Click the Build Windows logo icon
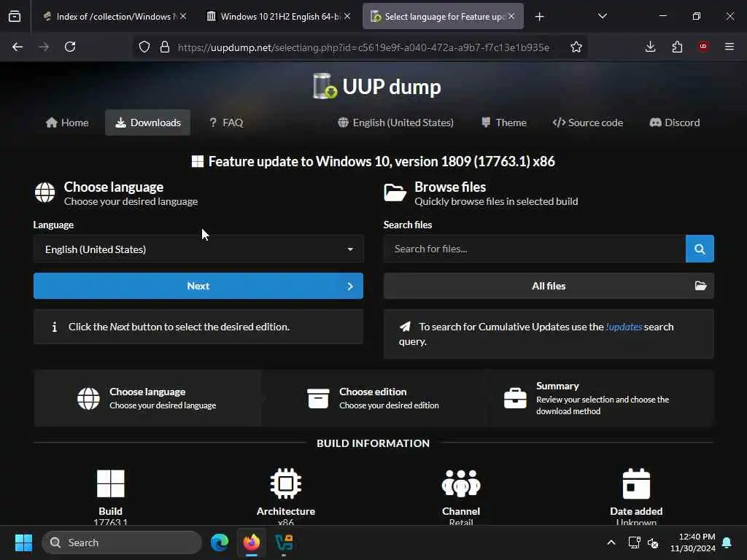This screenshot has width=747, height=560. click(x=111, y=483)
